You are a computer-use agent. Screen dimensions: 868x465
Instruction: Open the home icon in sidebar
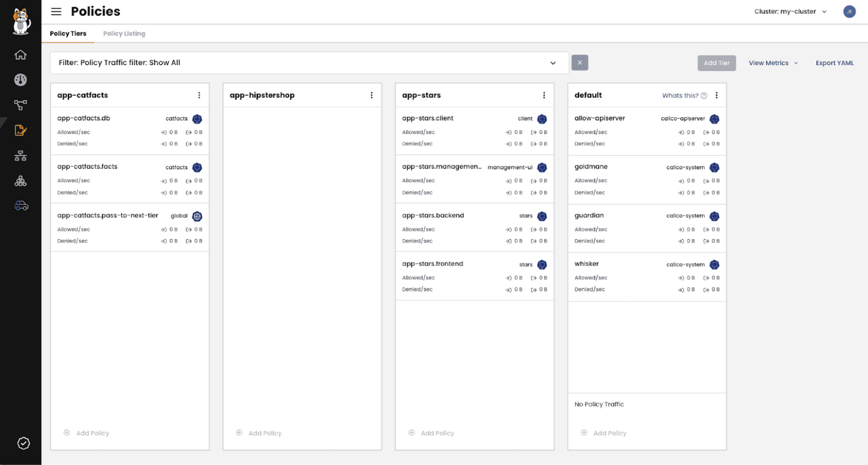click(x=20, y=55)
